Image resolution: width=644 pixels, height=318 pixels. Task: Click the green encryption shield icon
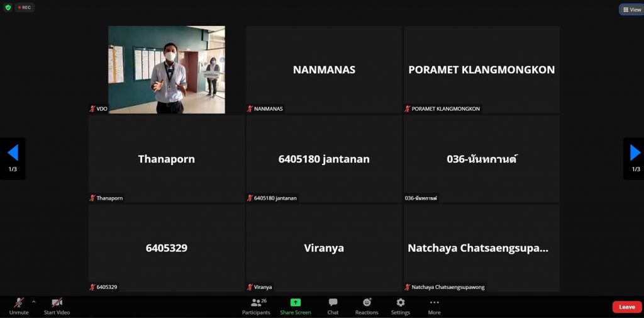point(8,8)
